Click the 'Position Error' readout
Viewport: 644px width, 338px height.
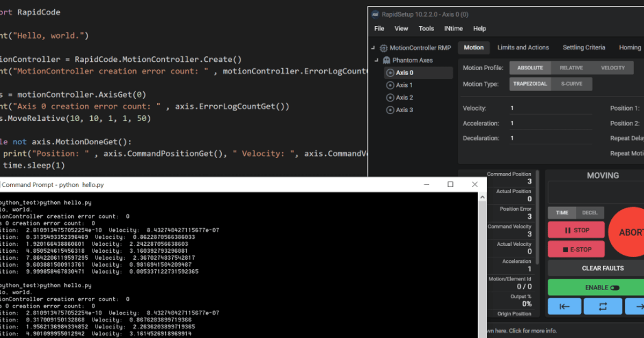pos(509,213)
